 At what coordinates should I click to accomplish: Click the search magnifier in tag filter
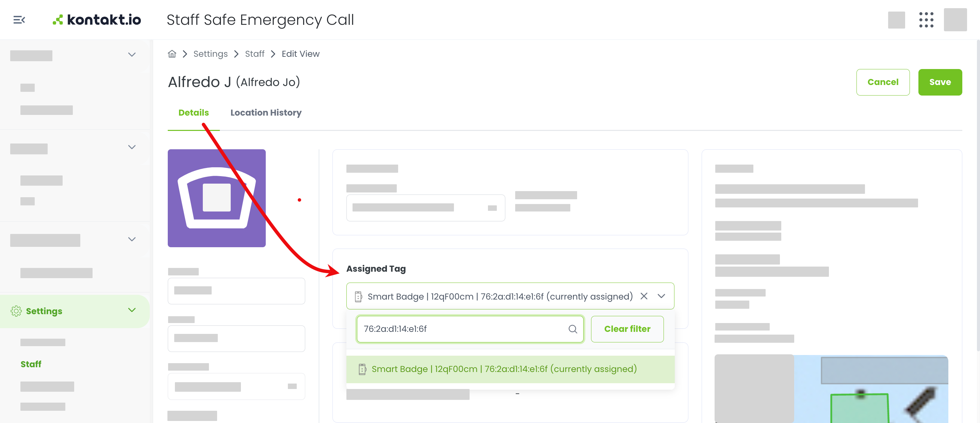pyautogui.click(x=573, y=329)
